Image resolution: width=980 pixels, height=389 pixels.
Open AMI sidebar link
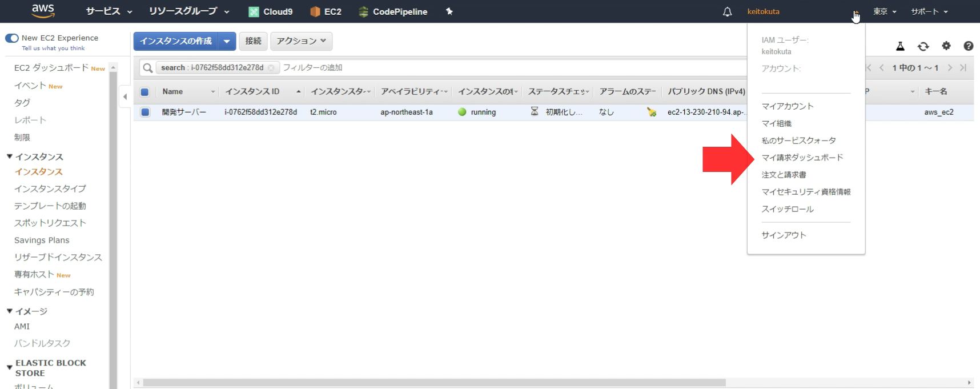coord(22,326)
